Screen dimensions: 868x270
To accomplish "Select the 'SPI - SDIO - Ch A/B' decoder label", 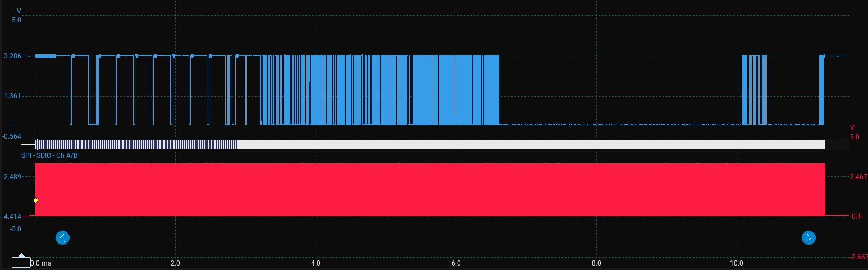I will tap(49, 155).
